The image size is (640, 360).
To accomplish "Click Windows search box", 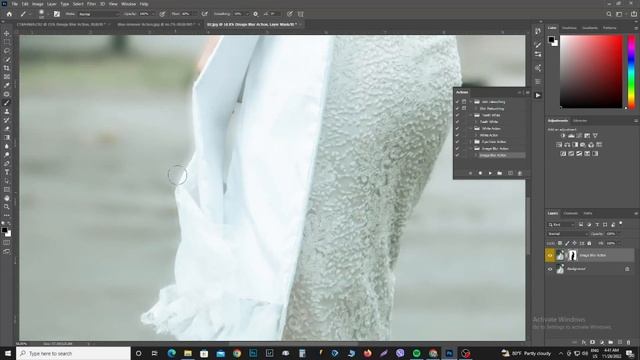I will tap(73, 353).
